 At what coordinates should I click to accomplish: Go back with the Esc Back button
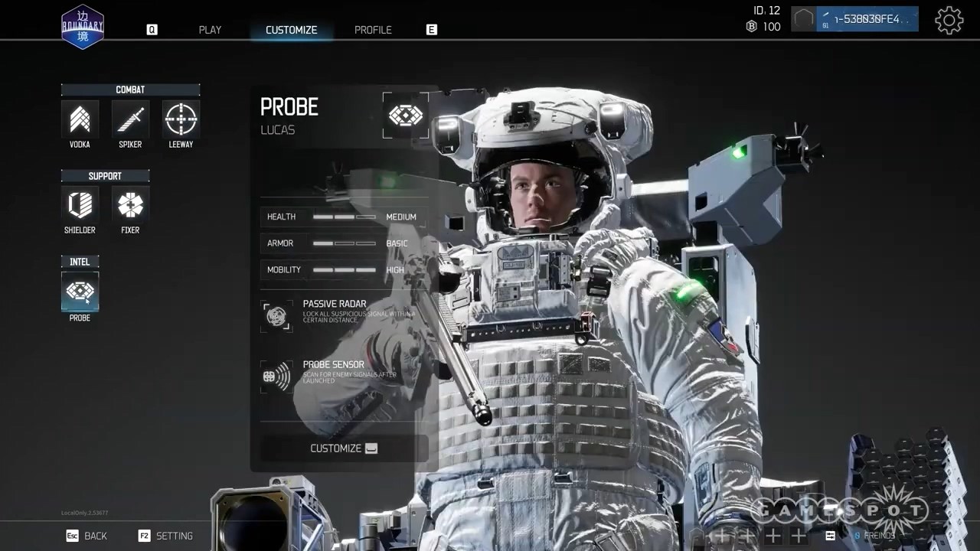[87, 536]
